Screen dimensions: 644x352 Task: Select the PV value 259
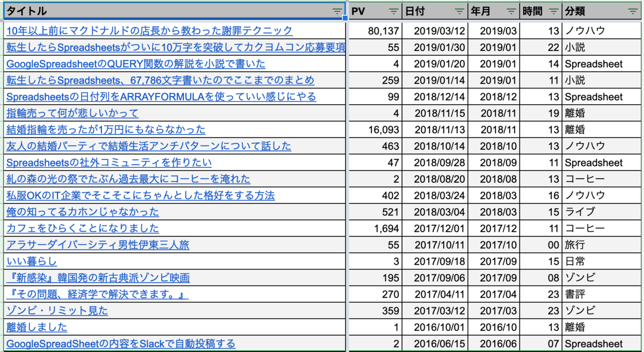(375, 80)
